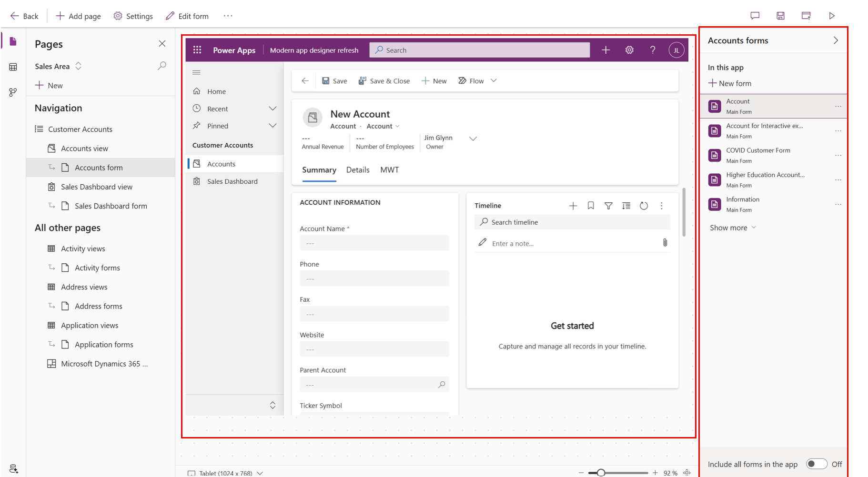Click Save & Close on the form

[384, 81]
